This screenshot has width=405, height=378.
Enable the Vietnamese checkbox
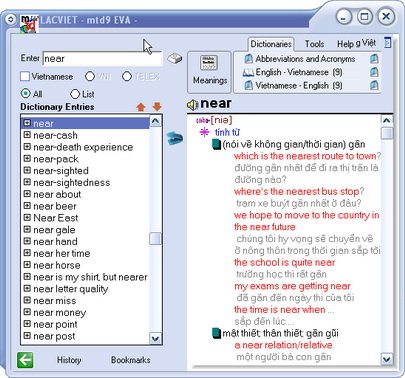tap(25, 76)
